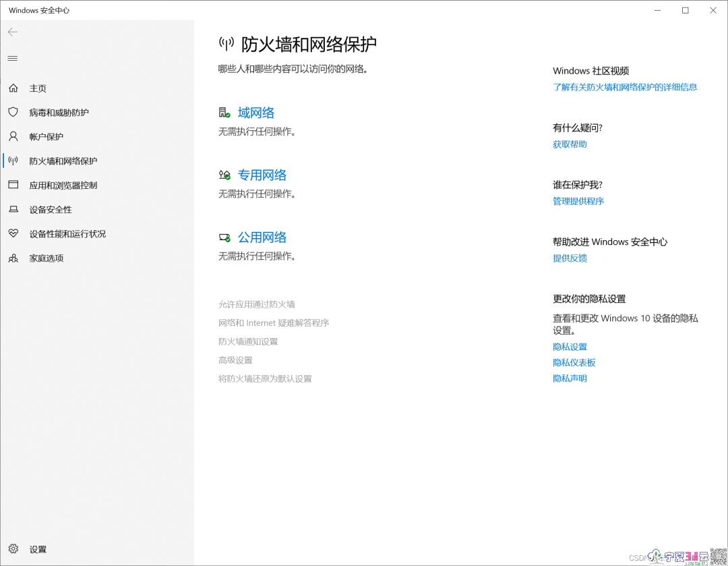
Task: Click 无需执行任何操作 under 公用网络
Action: (x=257, y=256)
